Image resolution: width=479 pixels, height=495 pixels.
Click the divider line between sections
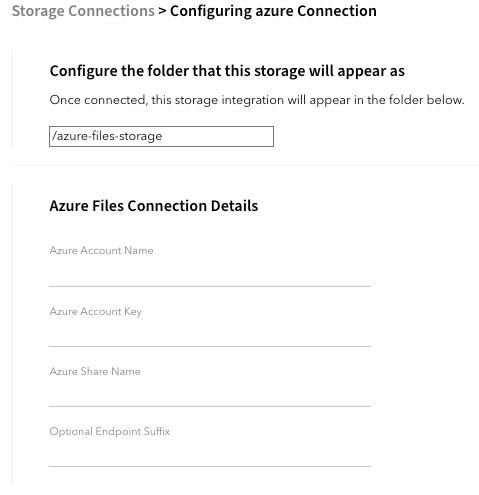click(245, 165)
